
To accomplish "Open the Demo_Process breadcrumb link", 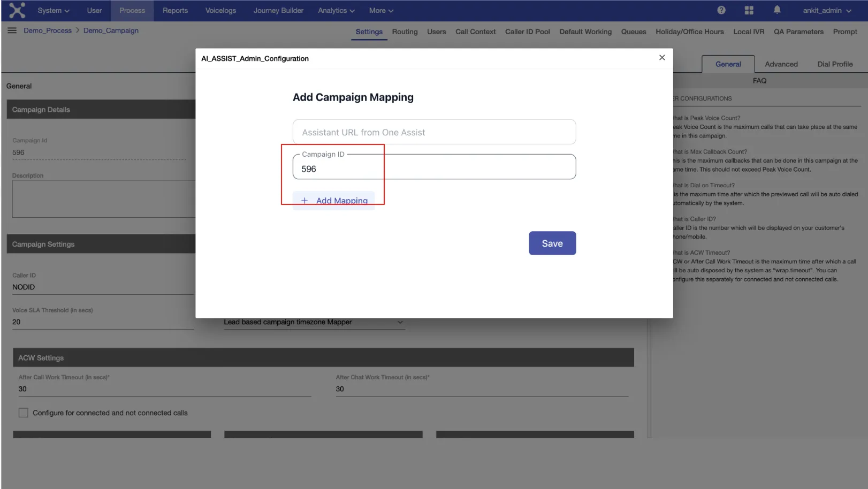I will [x=48, y=30].
